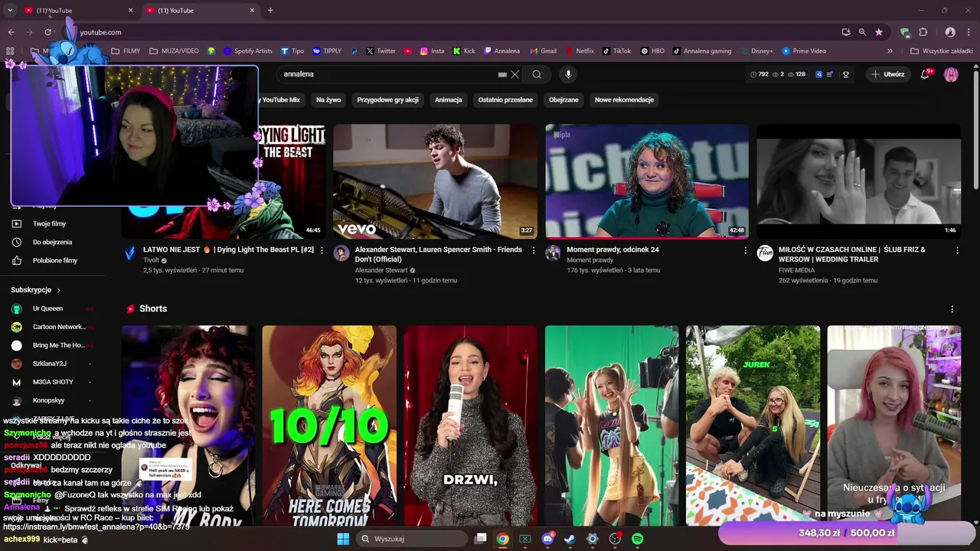
Task: Open the Chrome profile avatar
Action: click(950, 32)
